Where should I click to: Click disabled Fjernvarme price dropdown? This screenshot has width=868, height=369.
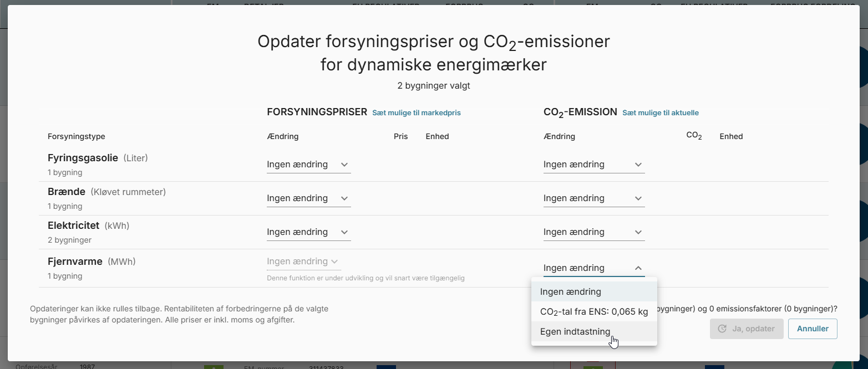pos(303,262)
